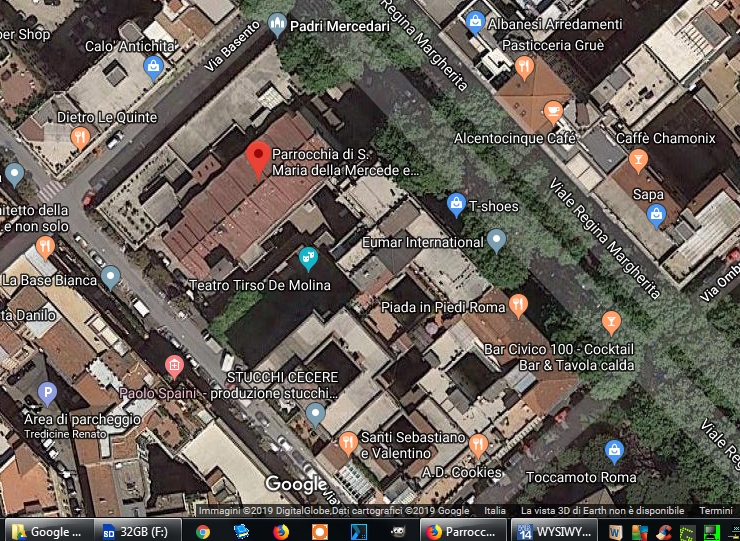Select the Area di parcheggio parking pin
Screen dimensions: 740x541
(x=47, y=393)
